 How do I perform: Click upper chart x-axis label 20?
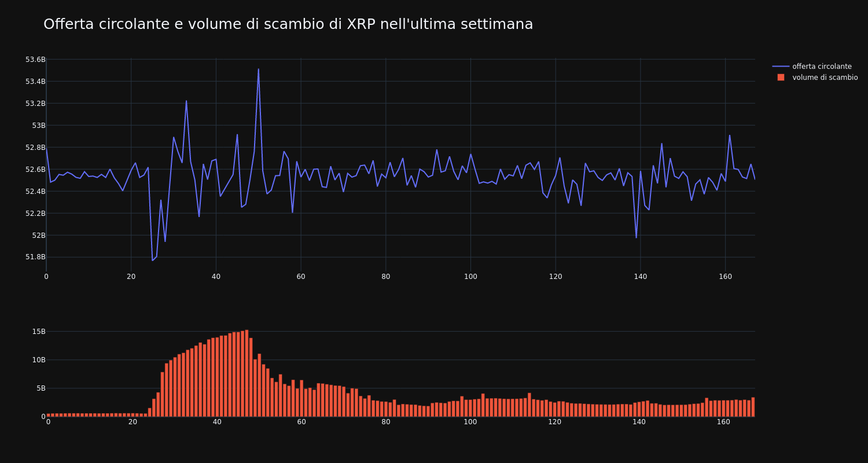tap(131, 277)
